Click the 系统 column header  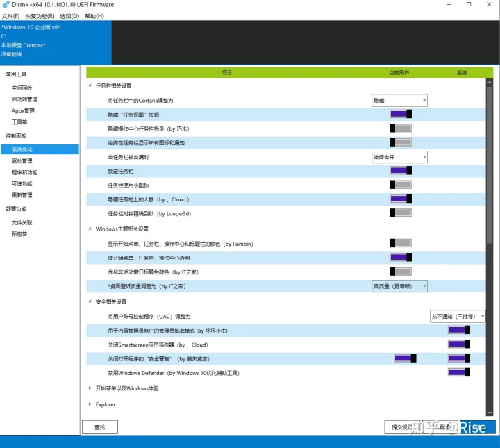462,73
